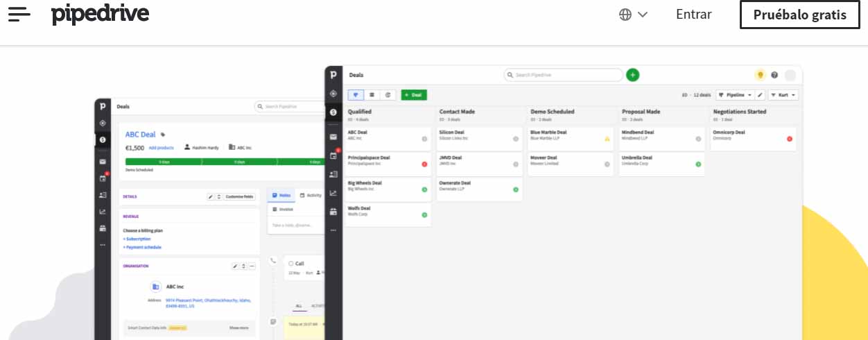Switch to the Activity tab

(311, 196)
